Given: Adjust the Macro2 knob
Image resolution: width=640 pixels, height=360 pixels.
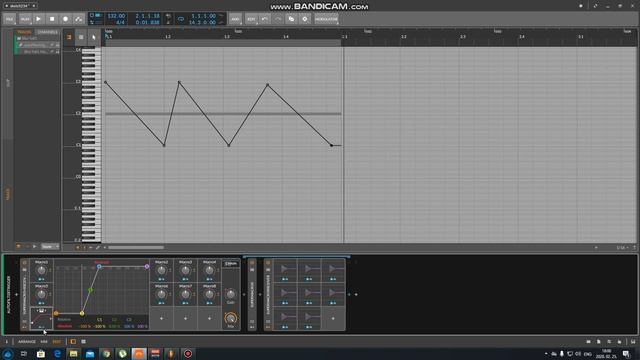Looking at the screenshot, I should point(161,270).
